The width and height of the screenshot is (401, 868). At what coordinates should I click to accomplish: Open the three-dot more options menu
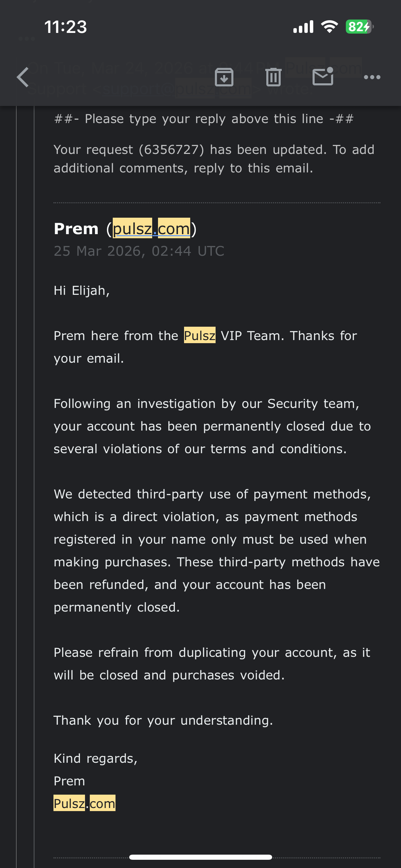click(x=372, y=77)
